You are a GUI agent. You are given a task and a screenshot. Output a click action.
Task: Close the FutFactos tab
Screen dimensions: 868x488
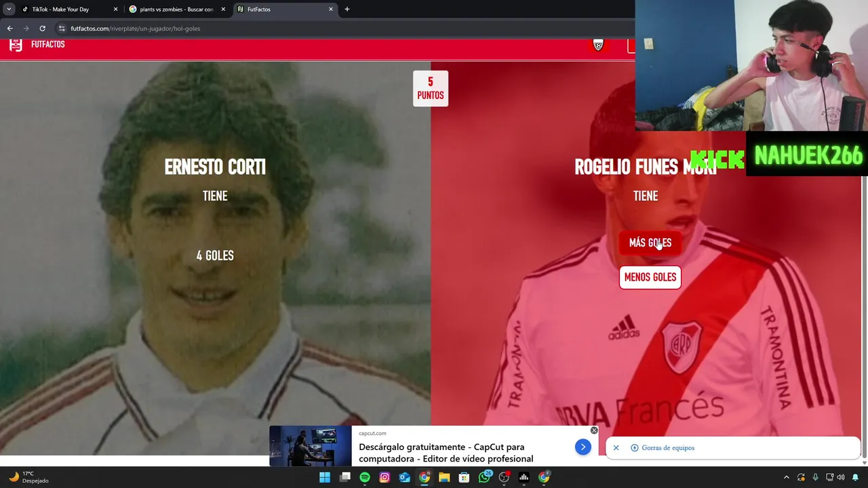click(331, 9)
